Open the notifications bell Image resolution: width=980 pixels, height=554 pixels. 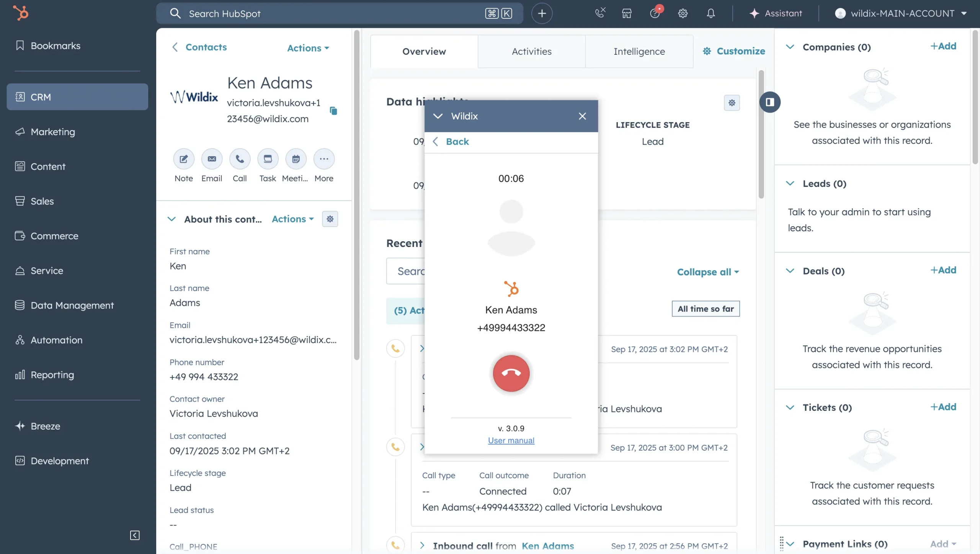(710, 13)
